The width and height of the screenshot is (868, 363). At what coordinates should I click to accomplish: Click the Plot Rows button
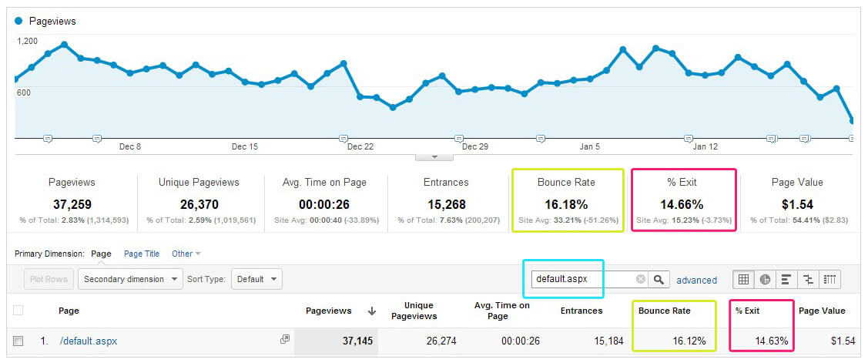point(49,279)
